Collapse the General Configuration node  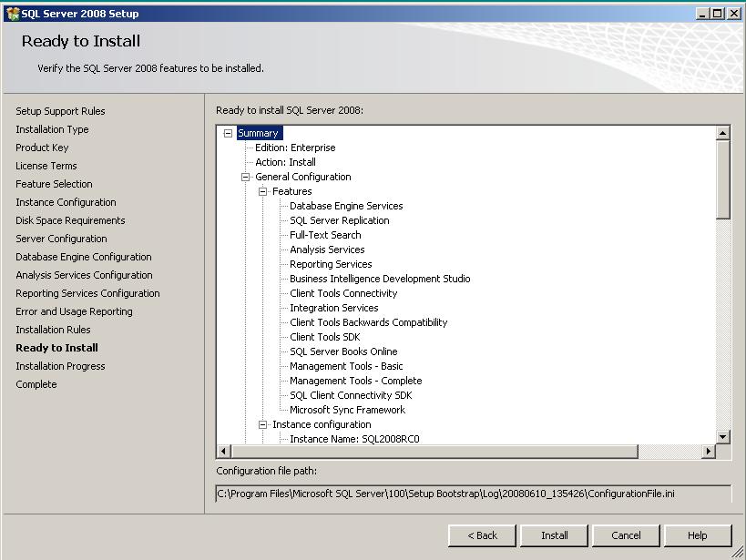[246, 177]
